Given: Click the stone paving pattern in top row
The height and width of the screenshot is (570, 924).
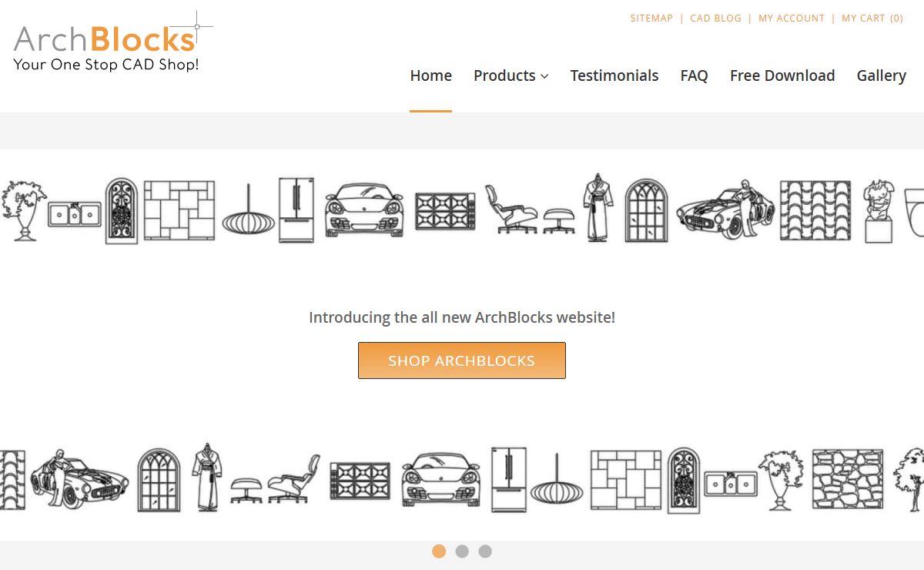Looking at the screenshot, I should pos(179,211).
